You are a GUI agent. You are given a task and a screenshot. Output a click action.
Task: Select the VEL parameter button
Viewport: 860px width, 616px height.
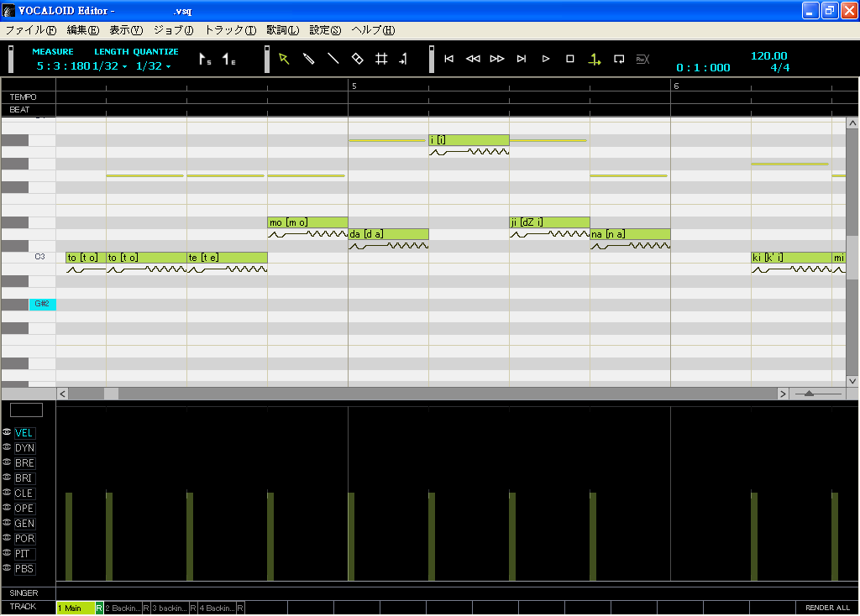(24, 433)
